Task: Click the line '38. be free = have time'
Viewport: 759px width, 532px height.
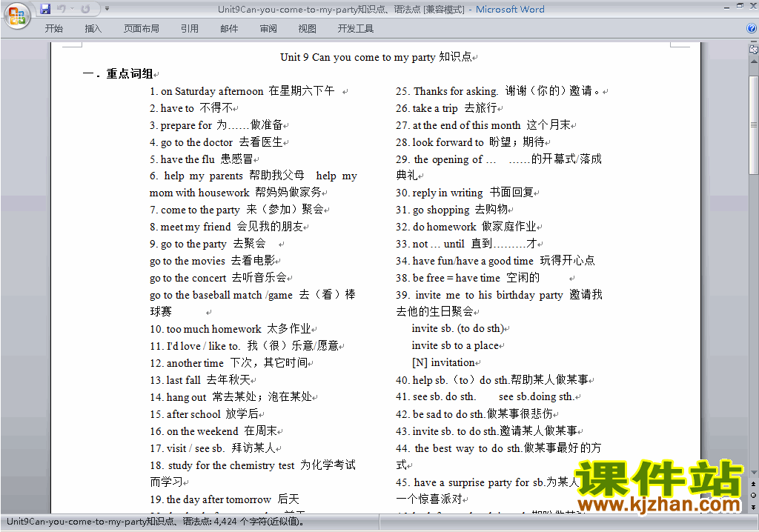Action: coord(468,277)
